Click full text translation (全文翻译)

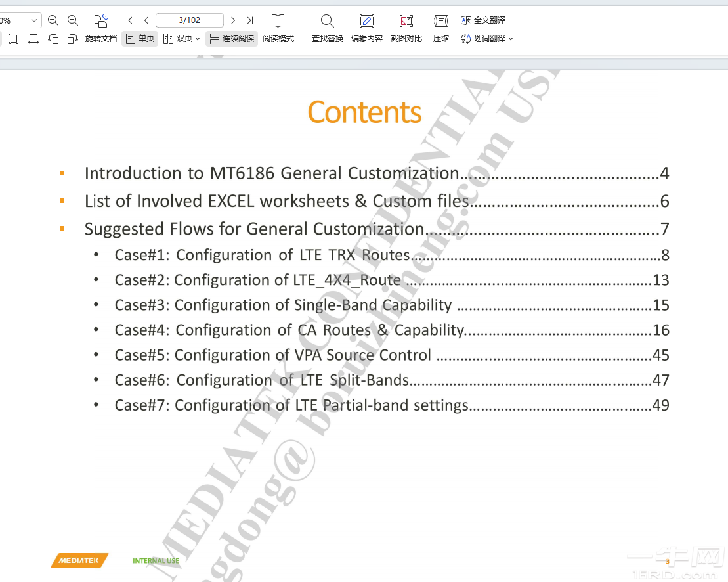click(483, 20)
